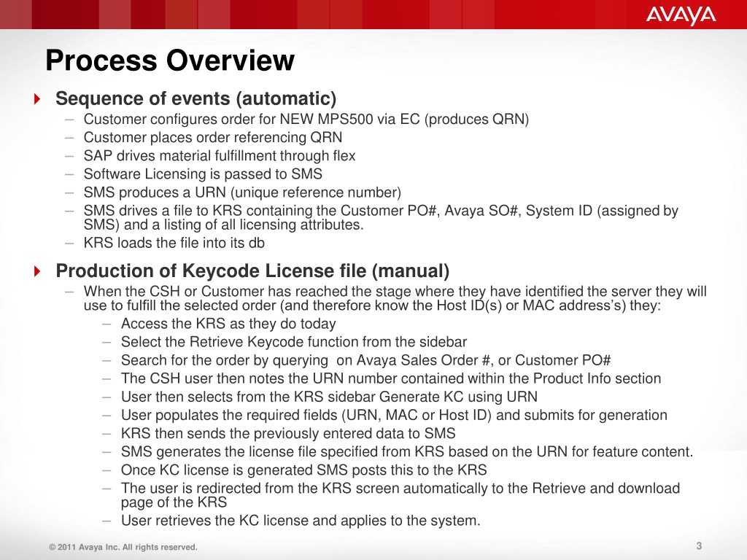Click the line about Customer configures order for NEW MPS500
The height and width of the screenshot is (560, 747).
tap(306, 119)
